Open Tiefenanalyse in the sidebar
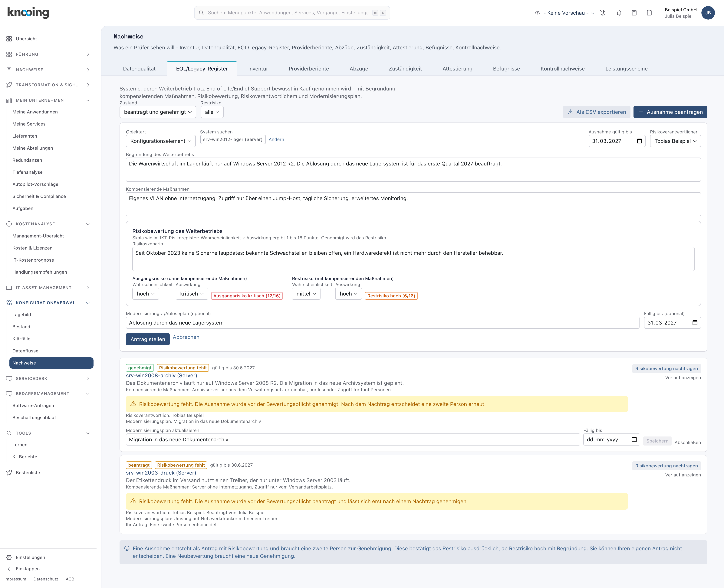This screenshot has width=724, height=588. 28,172
